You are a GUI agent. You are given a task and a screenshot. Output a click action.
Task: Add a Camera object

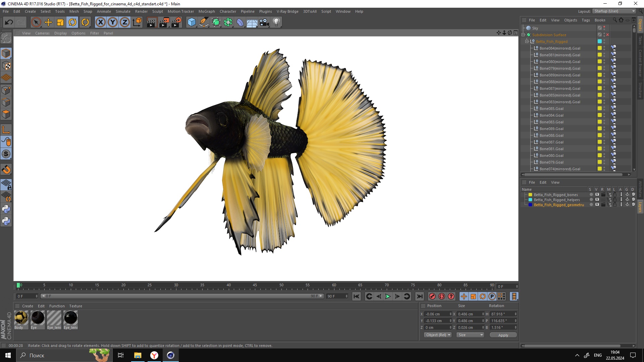pyautogui.click(x=264, y=22)
